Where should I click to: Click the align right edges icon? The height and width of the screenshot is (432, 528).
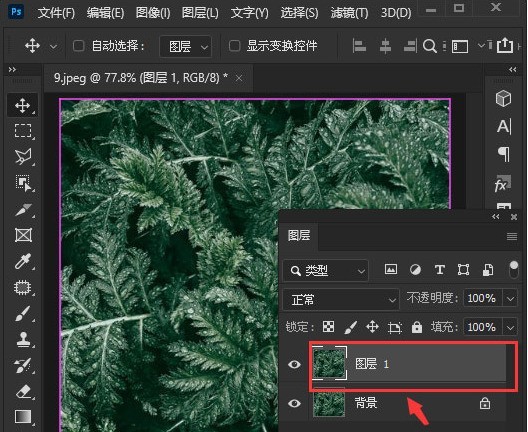pos(410,46)
